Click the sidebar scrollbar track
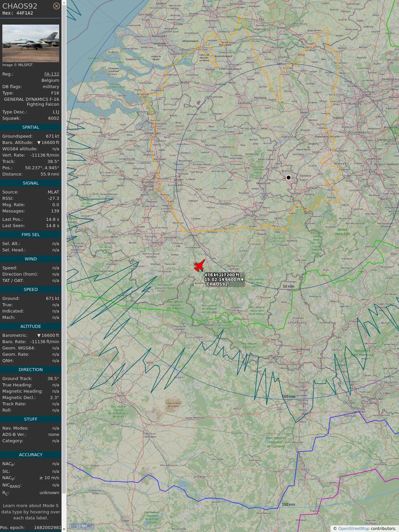The width and height of the screenshot is (399, 532). 63,266
